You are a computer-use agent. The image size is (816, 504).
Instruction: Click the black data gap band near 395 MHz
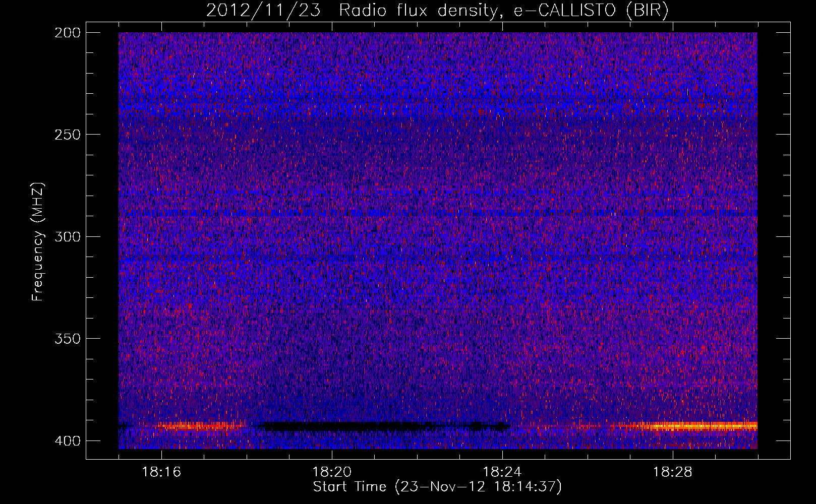(x=383, y=426)
